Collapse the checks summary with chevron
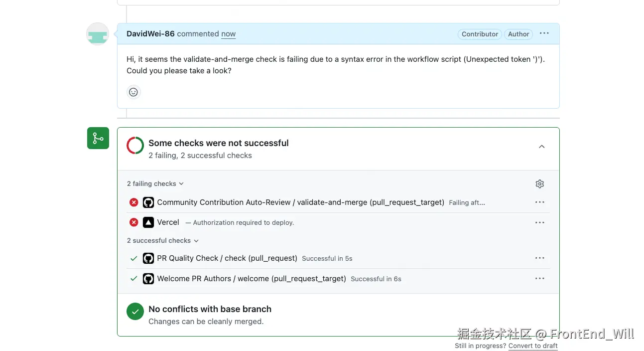 (x=541, y=147)
